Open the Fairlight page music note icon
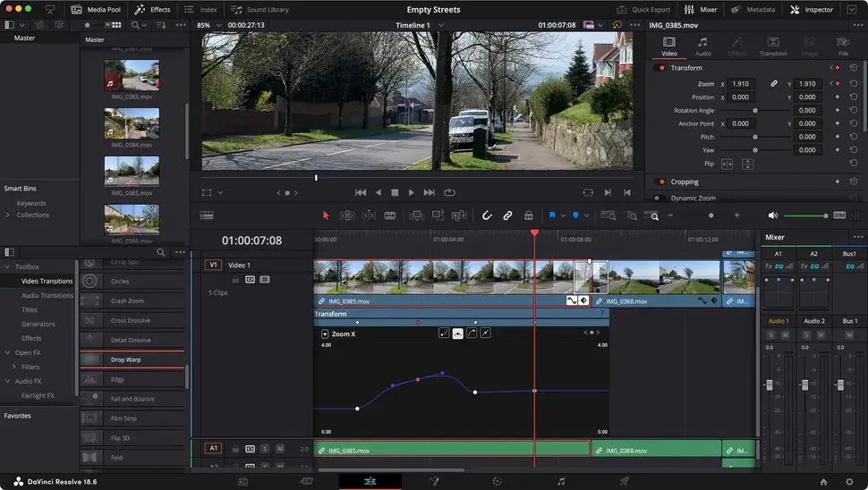 point(561,481)
